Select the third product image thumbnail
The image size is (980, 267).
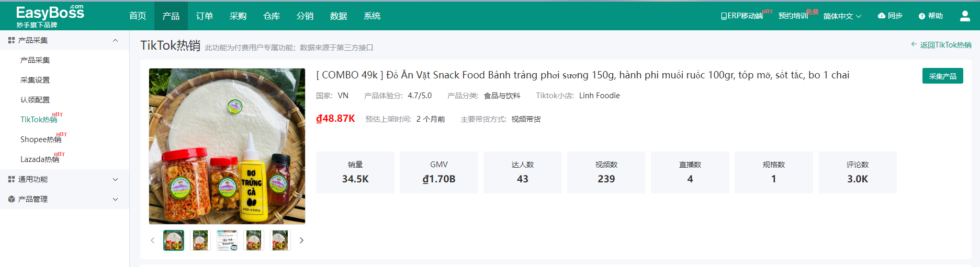coord(227,240)
